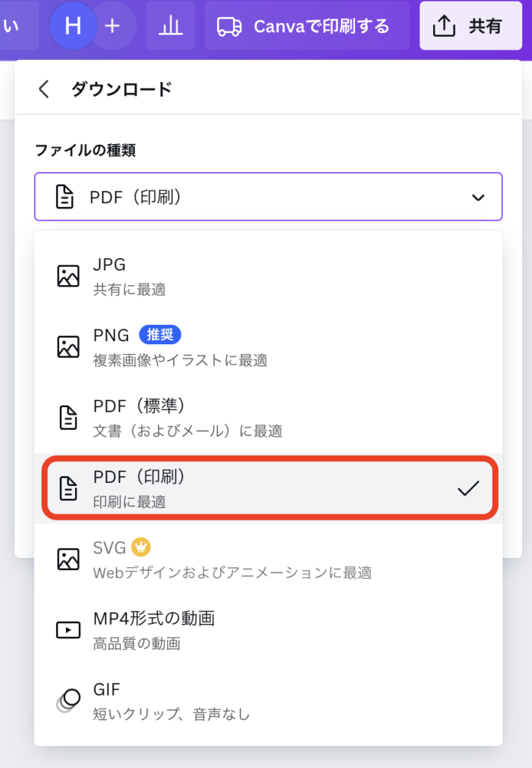Screen dimensions: 532x768
Task: Select the SVG premium option
Action: (267, 559)
